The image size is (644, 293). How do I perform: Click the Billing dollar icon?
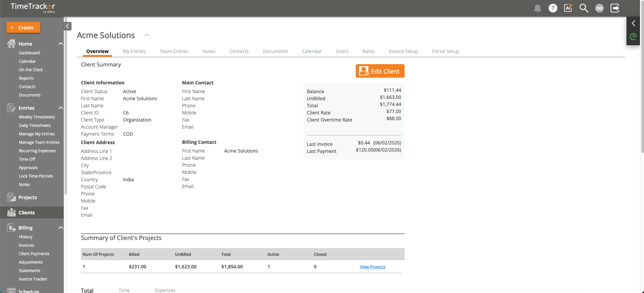coord(11,228)
